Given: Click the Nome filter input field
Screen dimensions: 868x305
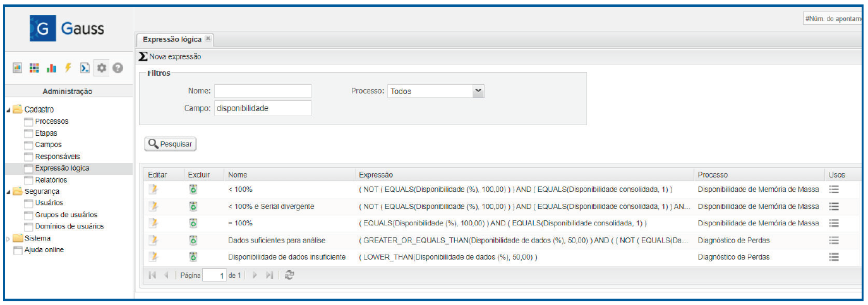Looking at the screenshot, I should [263, 91].
